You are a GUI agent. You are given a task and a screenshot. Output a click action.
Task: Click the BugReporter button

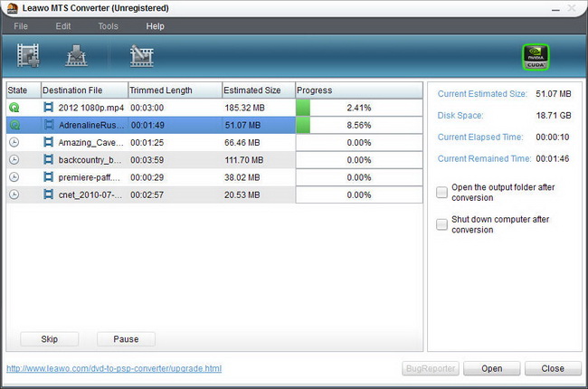pos(431,368)
